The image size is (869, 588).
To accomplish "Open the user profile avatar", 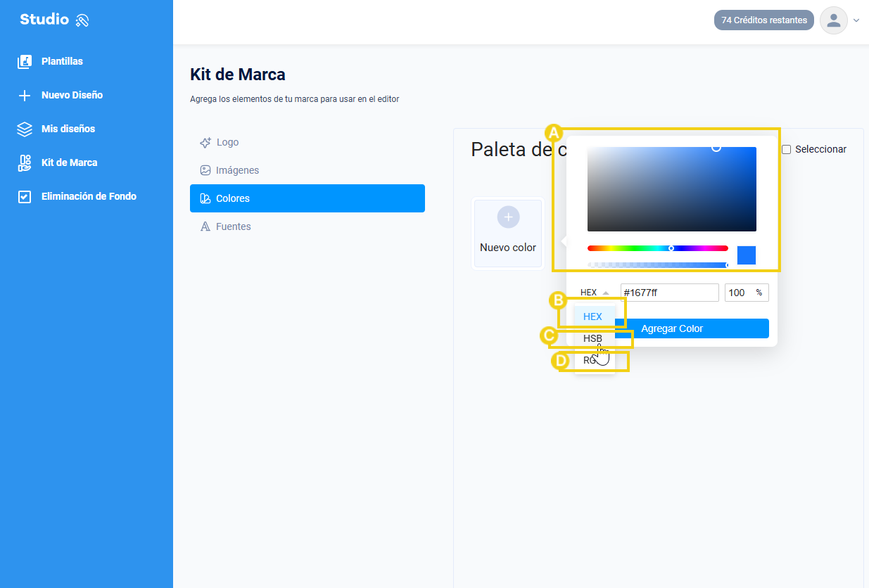I will (x=834, y=20).
